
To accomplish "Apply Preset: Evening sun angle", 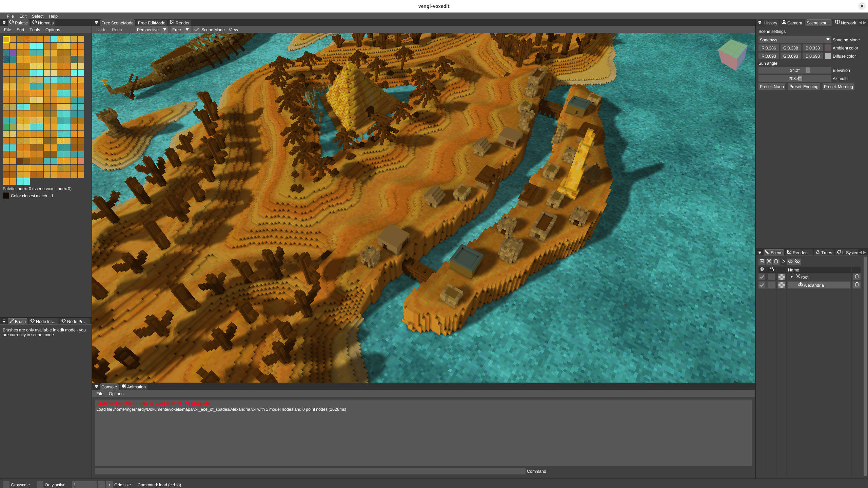I will click(x=804, y=87).
